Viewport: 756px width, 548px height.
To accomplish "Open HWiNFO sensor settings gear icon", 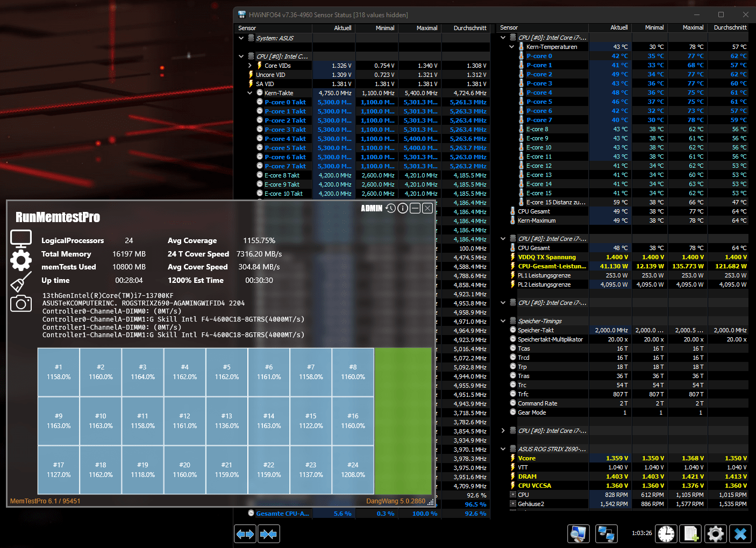I will (x=716, y=534).
